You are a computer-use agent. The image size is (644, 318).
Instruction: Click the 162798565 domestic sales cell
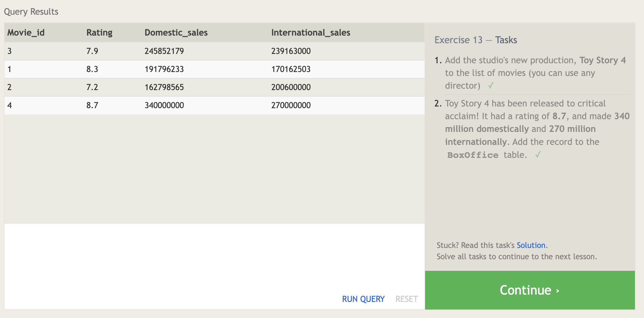click(x=164, y=87)
